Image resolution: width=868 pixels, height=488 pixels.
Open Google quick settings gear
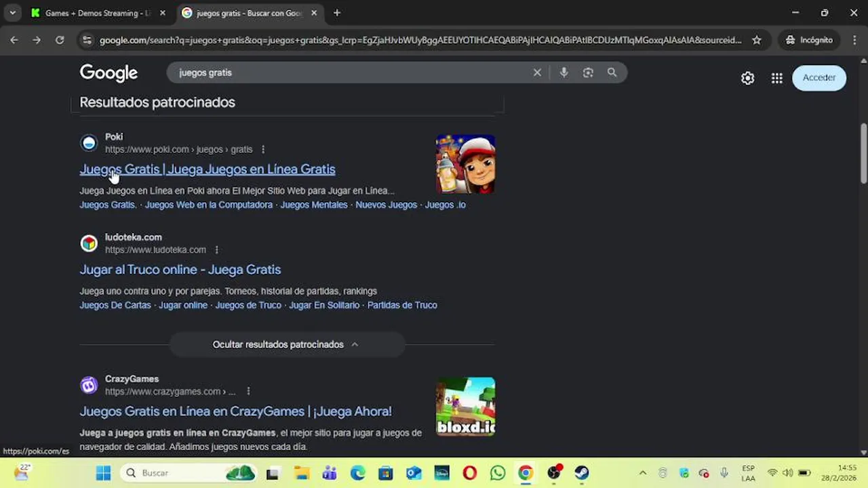point(747,78)
